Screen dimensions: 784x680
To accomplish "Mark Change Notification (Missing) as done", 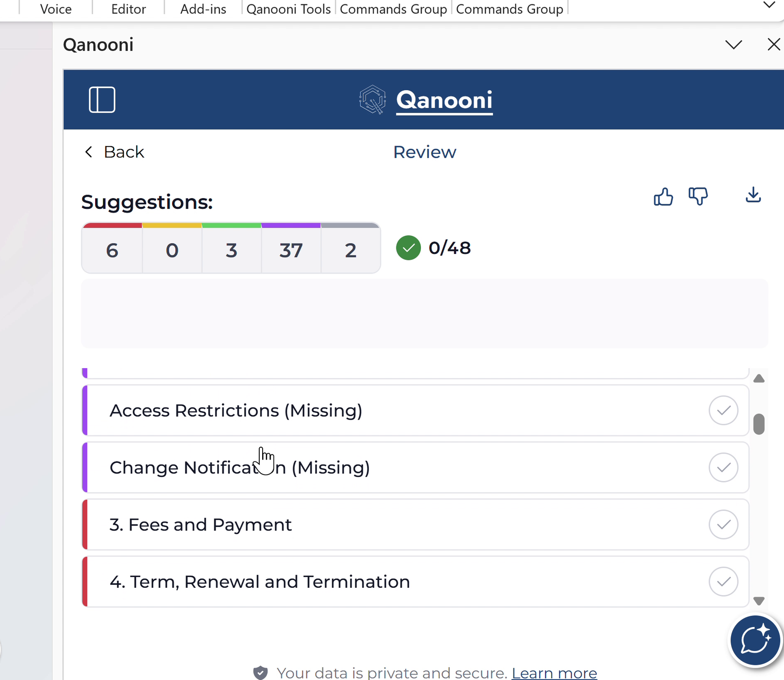I will pyautogui.click(x=723, y=467).
